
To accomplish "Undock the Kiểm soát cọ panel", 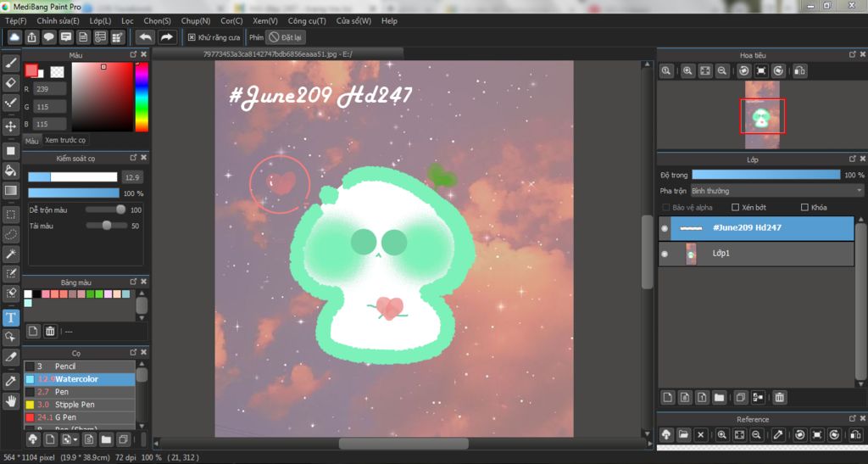I will point(133,158).
